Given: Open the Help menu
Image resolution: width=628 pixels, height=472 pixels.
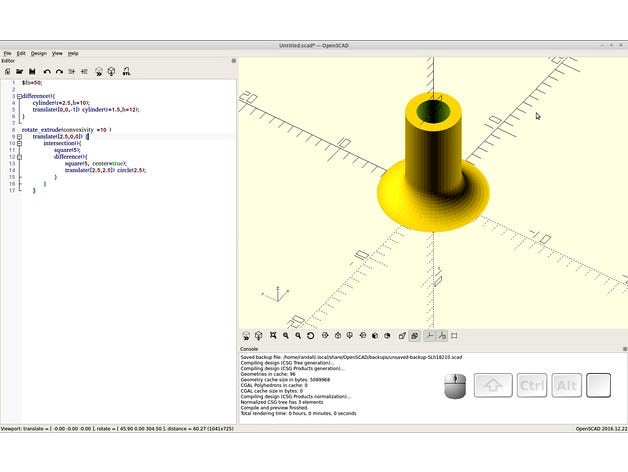Looking at the screenshot, I should tap(73, 53).
